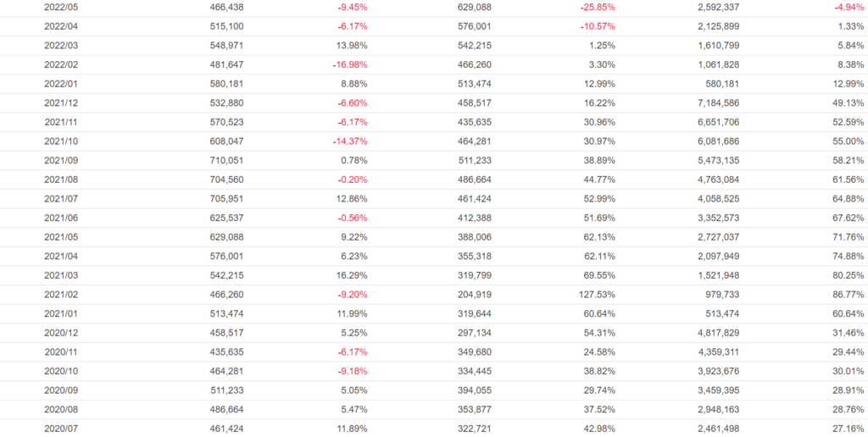
Task: Select the 515,100 value cell
Action: [227, 26]
